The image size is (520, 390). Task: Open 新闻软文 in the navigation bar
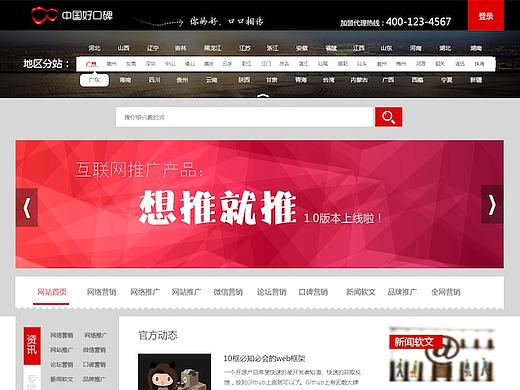(361, 292)
